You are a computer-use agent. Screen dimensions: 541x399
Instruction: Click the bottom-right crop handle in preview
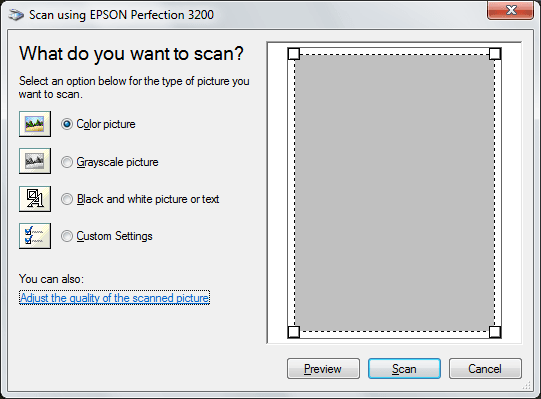495,332
